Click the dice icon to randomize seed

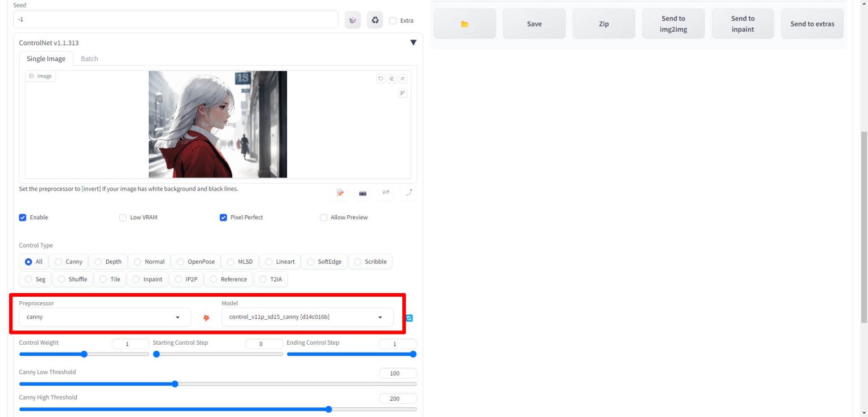(353, 20)
